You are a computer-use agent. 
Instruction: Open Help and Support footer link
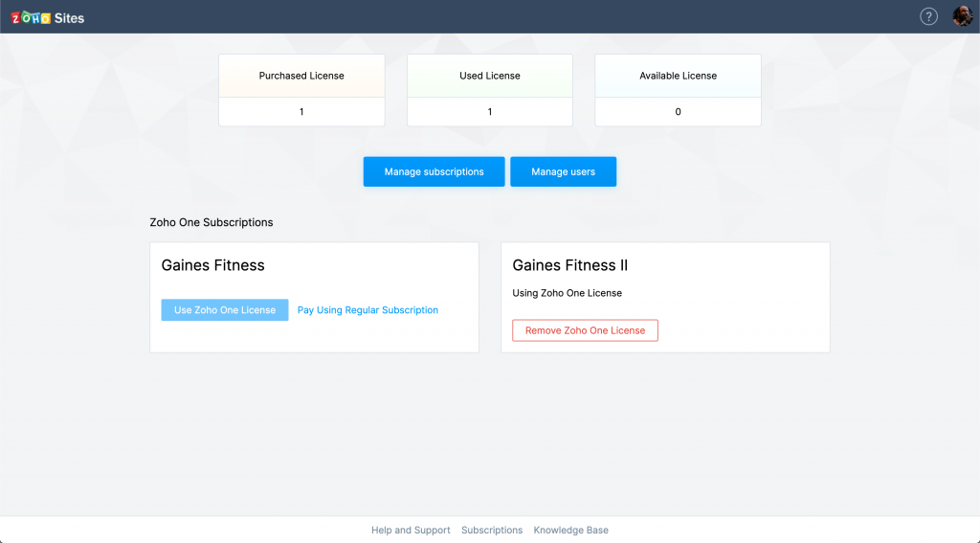(411, 530)
